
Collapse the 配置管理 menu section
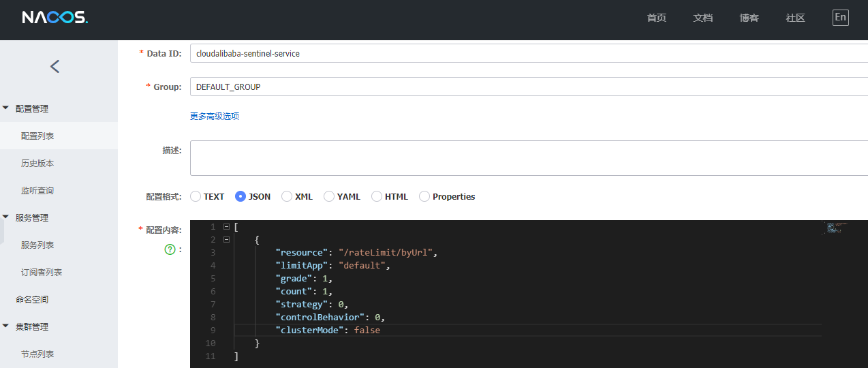[x=6, y=108]
